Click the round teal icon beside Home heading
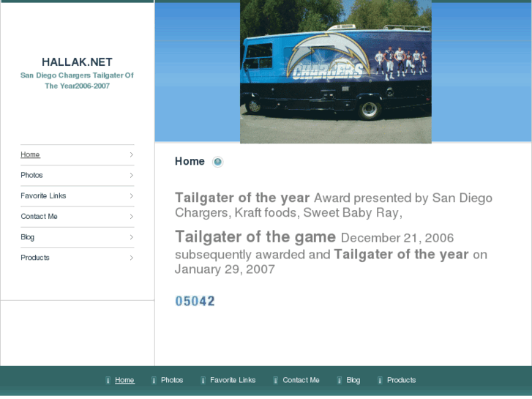Image resolution: width=532 pixels, height=399 pixels. tap(217, 162)
